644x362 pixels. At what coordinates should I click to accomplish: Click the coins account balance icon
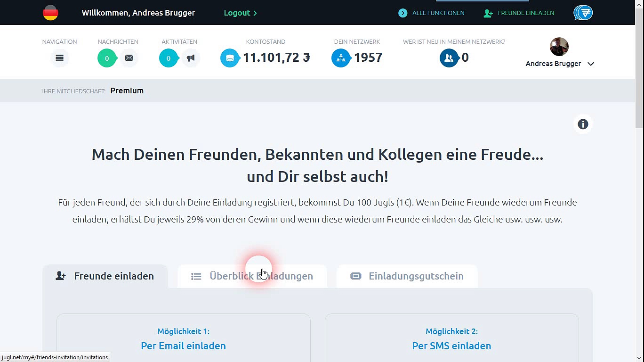pyautogui.click(x=230, y=58)
